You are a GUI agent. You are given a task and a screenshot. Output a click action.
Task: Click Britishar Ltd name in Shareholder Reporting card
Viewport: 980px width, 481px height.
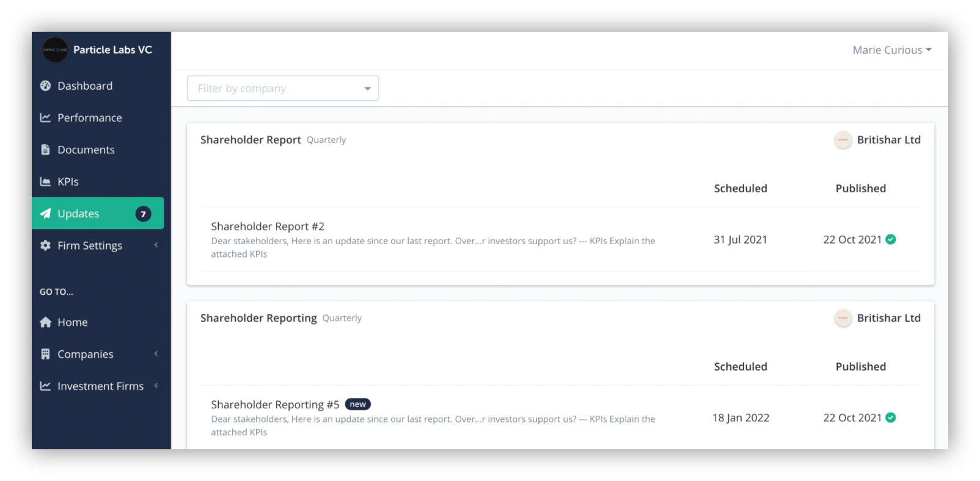[888, 318]
